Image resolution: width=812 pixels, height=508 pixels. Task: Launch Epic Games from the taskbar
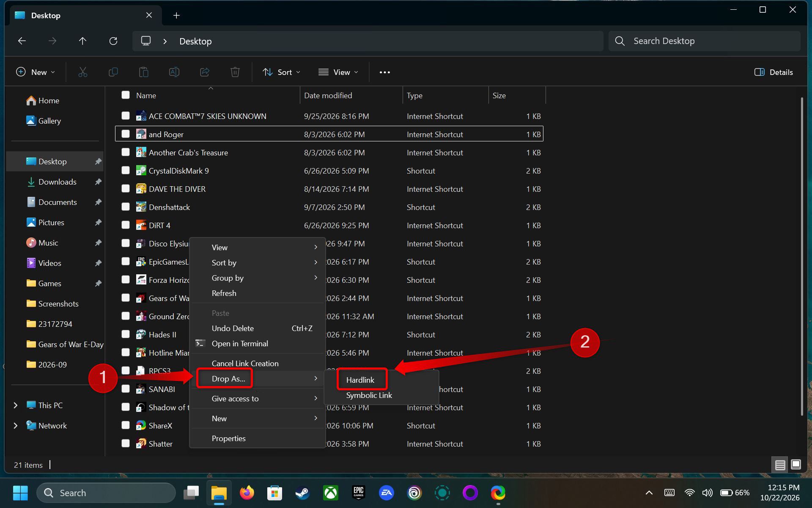coord(359,493)
